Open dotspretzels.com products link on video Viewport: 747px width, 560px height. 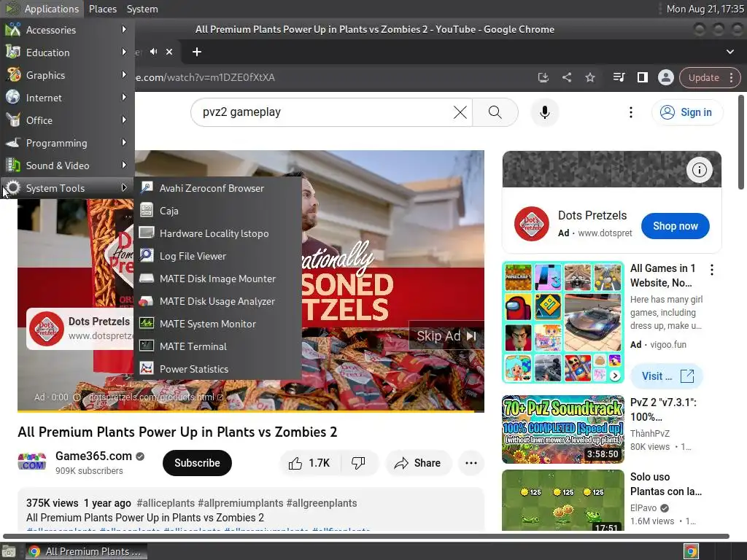tap(156, 397)
